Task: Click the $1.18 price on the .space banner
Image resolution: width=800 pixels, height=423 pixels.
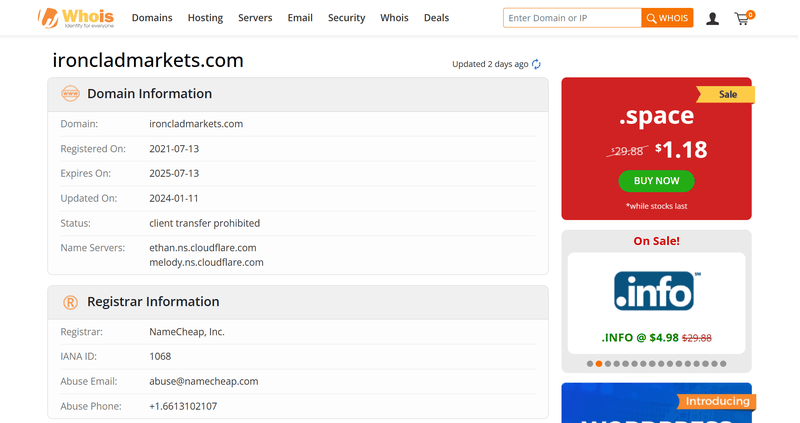Action: (x=681, y=150)
